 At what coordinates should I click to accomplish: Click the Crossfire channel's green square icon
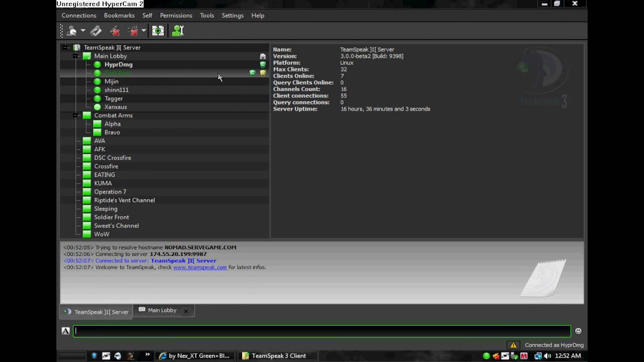click(x=87, y=166)
